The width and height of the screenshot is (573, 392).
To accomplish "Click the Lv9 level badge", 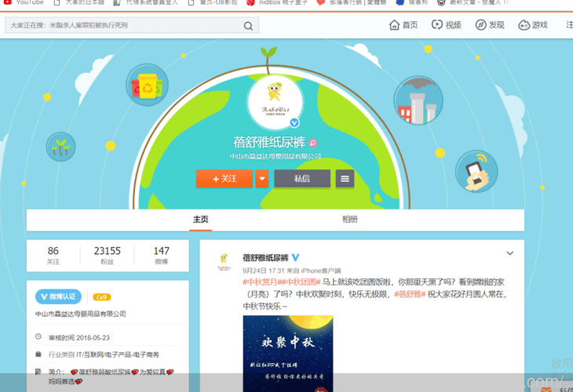I will [x=102, y=297].
